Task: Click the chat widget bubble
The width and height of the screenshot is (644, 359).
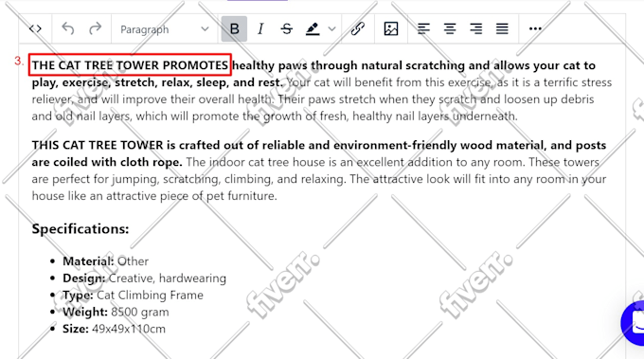Action: [x=634, y=323]
